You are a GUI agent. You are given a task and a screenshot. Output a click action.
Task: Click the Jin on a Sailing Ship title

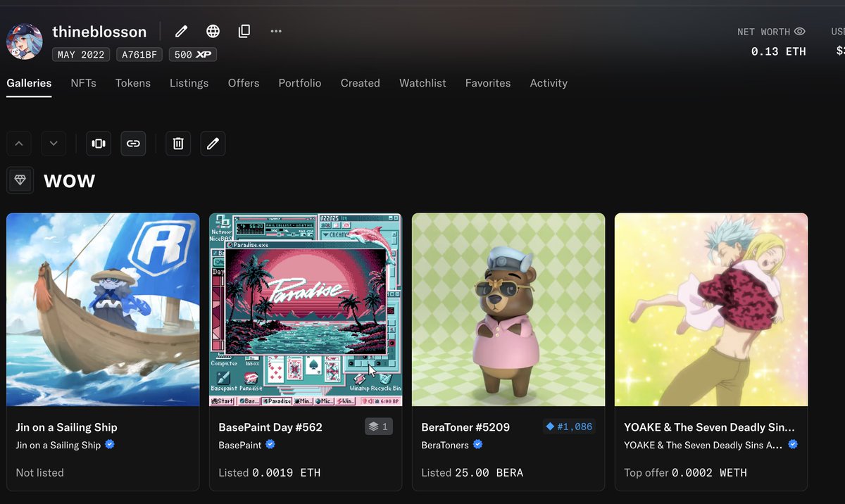tap(67, 427)
